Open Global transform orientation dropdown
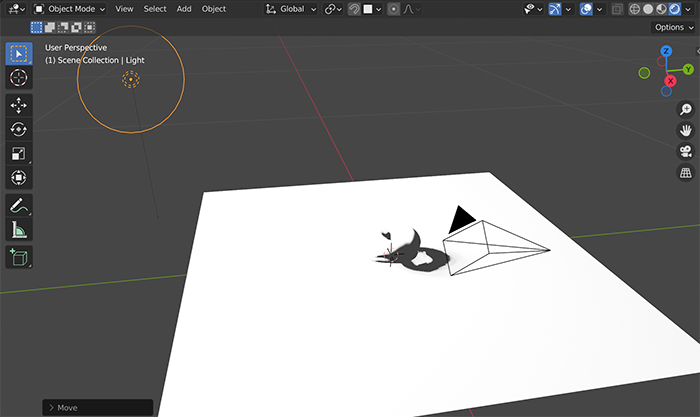The image size is (700, 417). [x=292, y=9]
